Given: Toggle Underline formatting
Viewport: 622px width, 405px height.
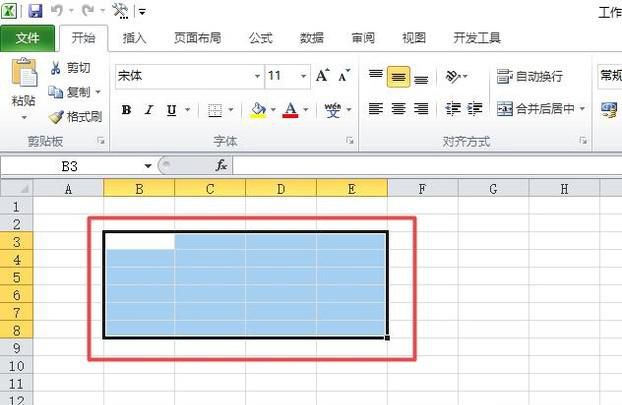Looking at the screenshot, I should point(171,110).
